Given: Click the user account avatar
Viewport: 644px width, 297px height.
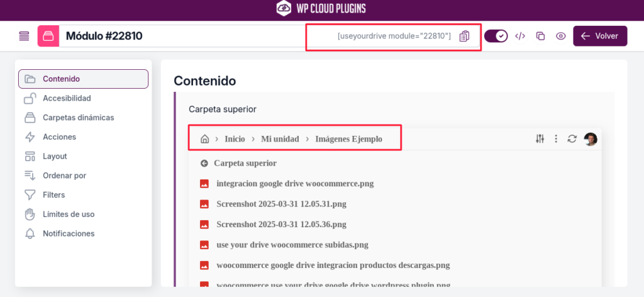Looking at the screenshot, I should (591, 139).
